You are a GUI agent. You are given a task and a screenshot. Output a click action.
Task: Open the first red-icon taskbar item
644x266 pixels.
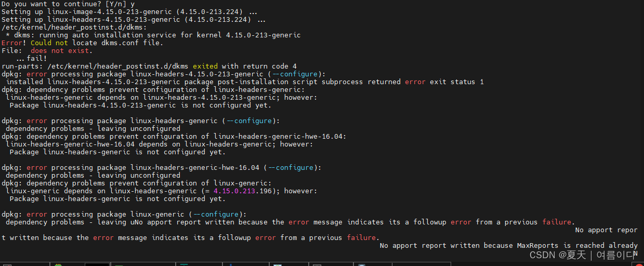coord(7,264)
